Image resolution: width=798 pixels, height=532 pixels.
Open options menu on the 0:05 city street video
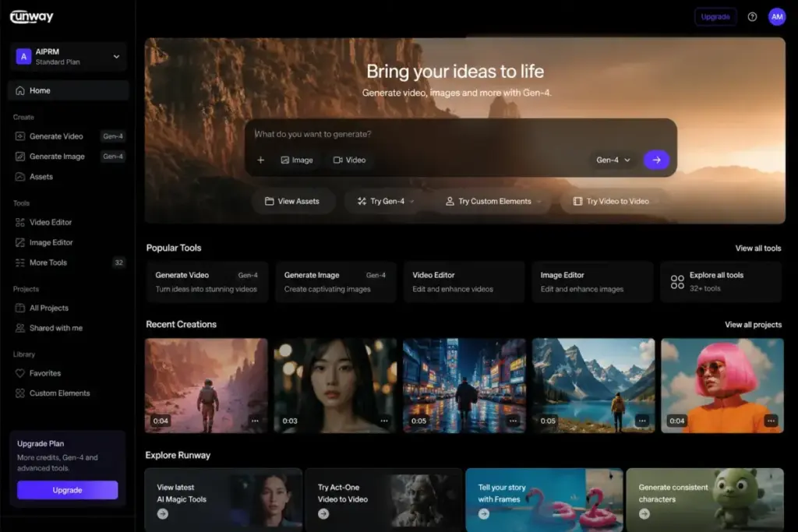click(x=513, y=421)
